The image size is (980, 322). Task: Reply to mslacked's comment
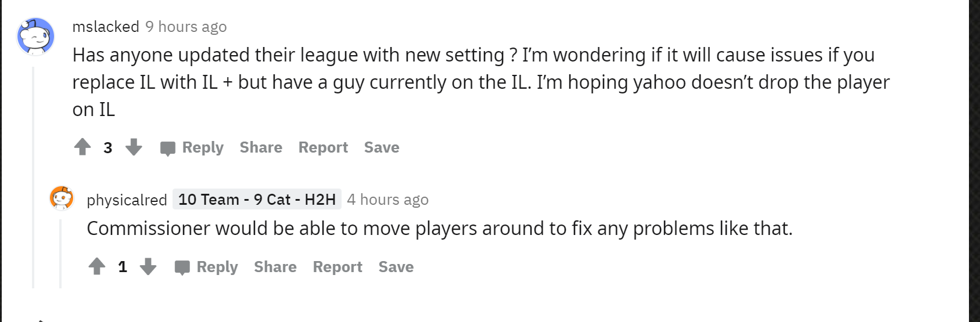(192, 148)
